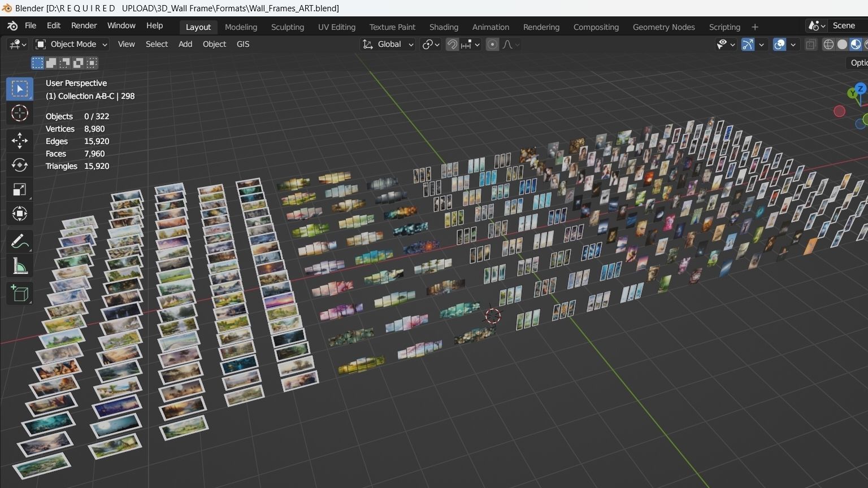Image resolution: width=868 pixels, height=488 pixels.
Task: Pick the Rotate tool
Action: [20, 164]
